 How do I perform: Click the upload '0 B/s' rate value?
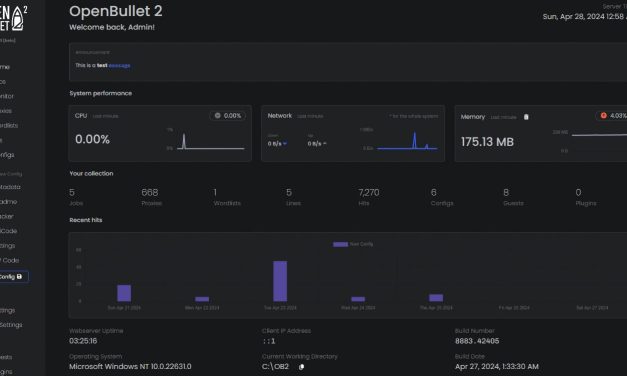pyautogui.click(x=315, y=144)
